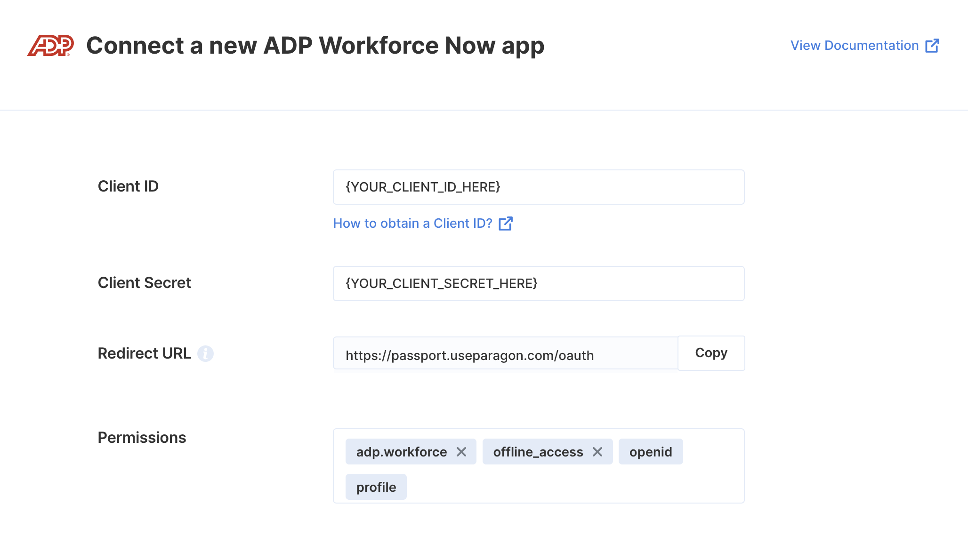Click the profile permission tag
The height and width of the screenshot is (560, 968).
376,487
